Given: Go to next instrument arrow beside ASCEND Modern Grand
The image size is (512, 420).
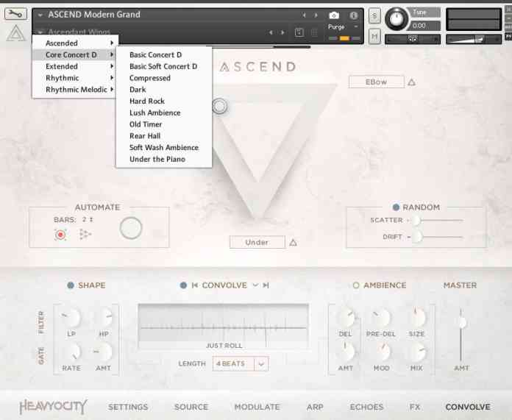Looking at the screenshot, I should tap(316, 15).
